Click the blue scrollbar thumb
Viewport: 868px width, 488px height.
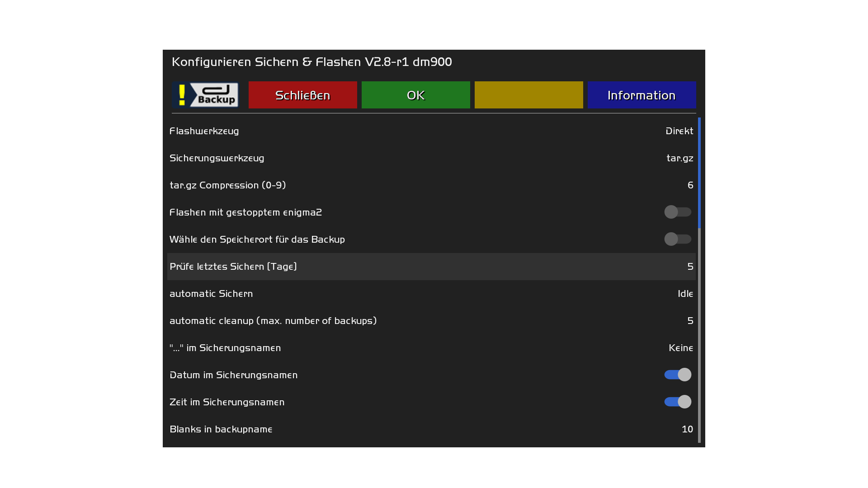pos(699,173)
